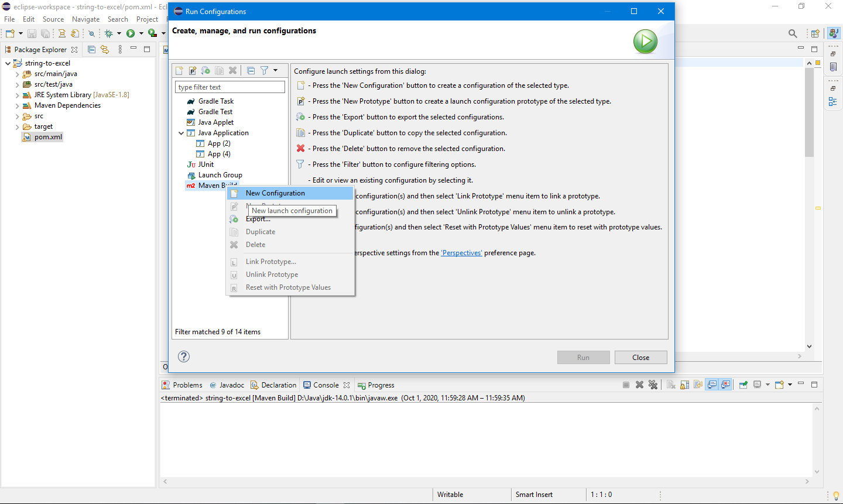The width and height of the screenshot is (843, 504).
Task: Click New Prototype toolbar icon in dialog
Action: click(x=192, y=70)
